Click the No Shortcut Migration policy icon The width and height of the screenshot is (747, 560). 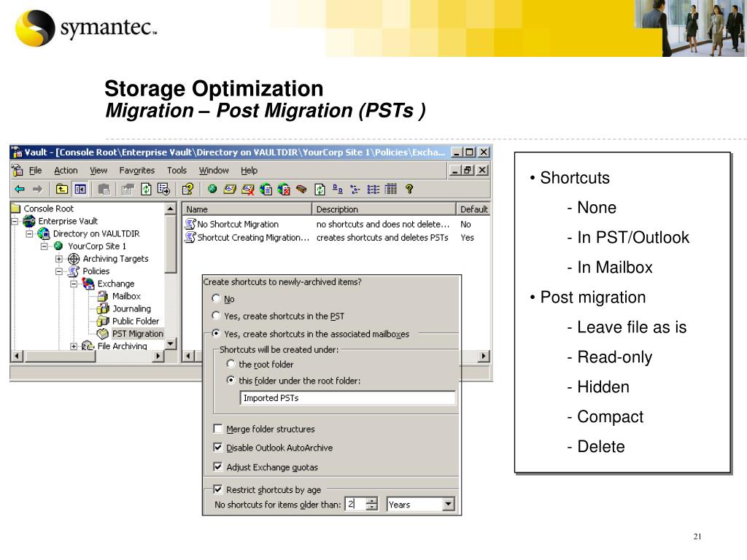(190, 224)
